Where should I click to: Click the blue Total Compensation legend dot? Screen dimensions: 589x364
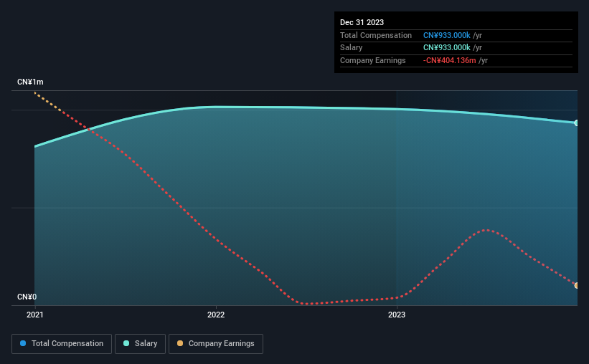23,343
